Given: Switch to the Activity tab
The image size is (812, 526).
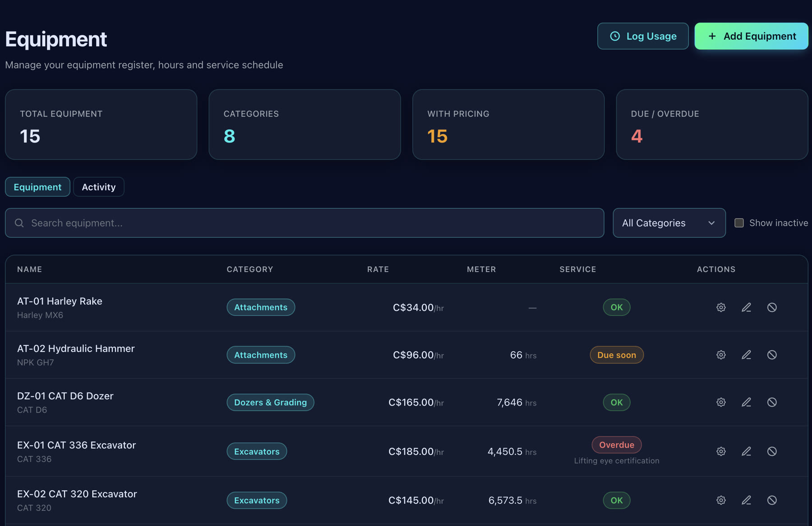Looking at the screenshot, I should (99, 187).
